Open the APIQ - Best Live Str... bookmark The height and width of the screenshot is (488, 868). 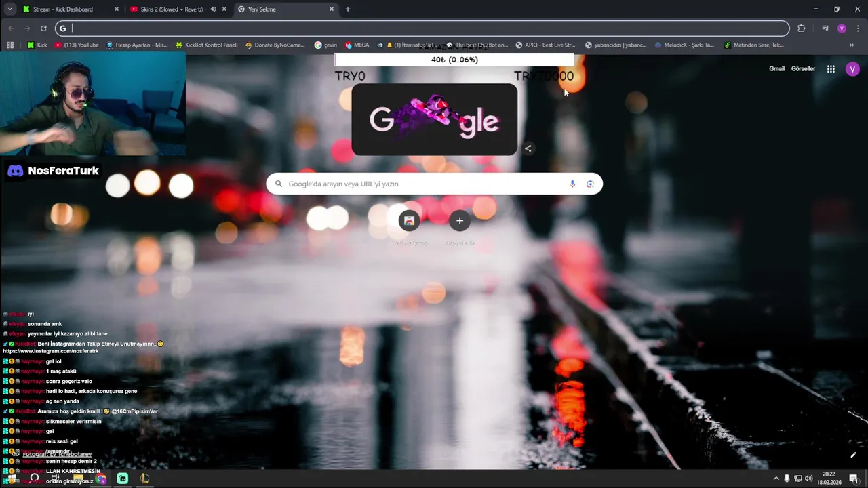pos(545,45)
